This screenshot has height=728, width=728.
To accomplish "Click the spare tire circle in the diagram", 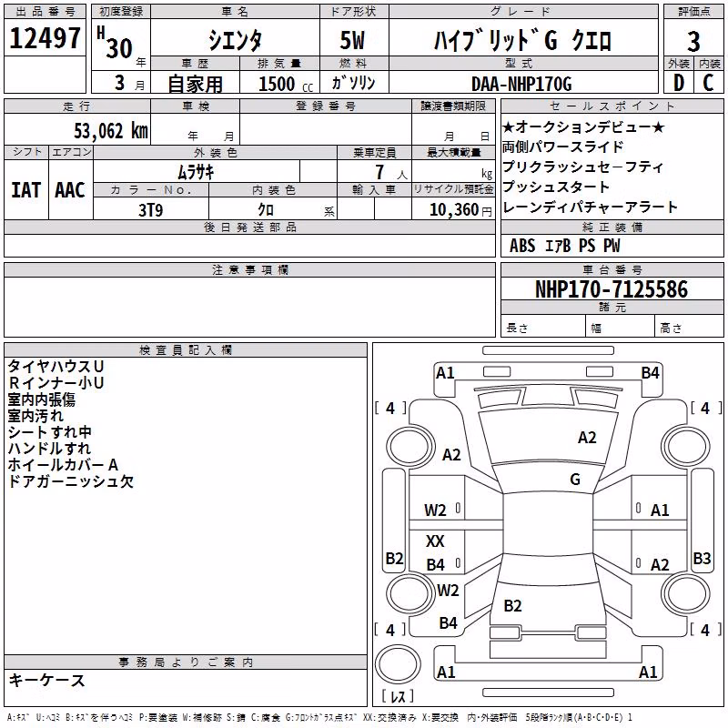I will 398,664.
